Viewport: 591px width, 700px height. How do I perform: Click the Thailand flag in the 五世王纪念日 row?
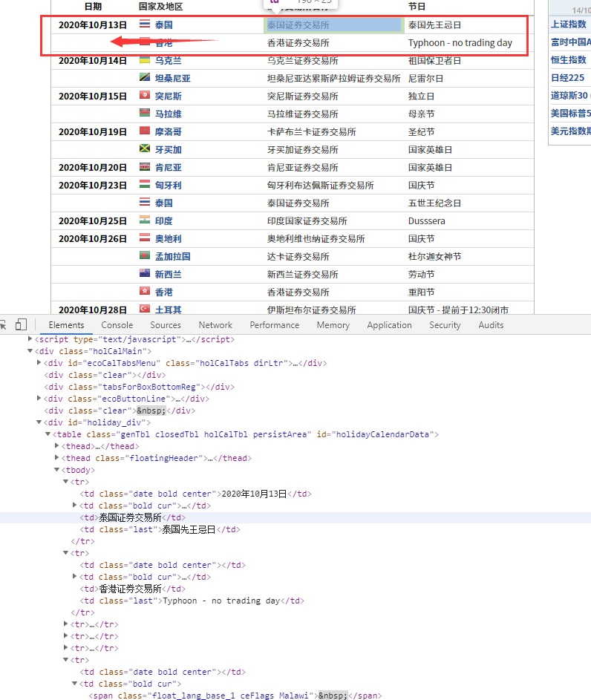(x=145, y=202)
